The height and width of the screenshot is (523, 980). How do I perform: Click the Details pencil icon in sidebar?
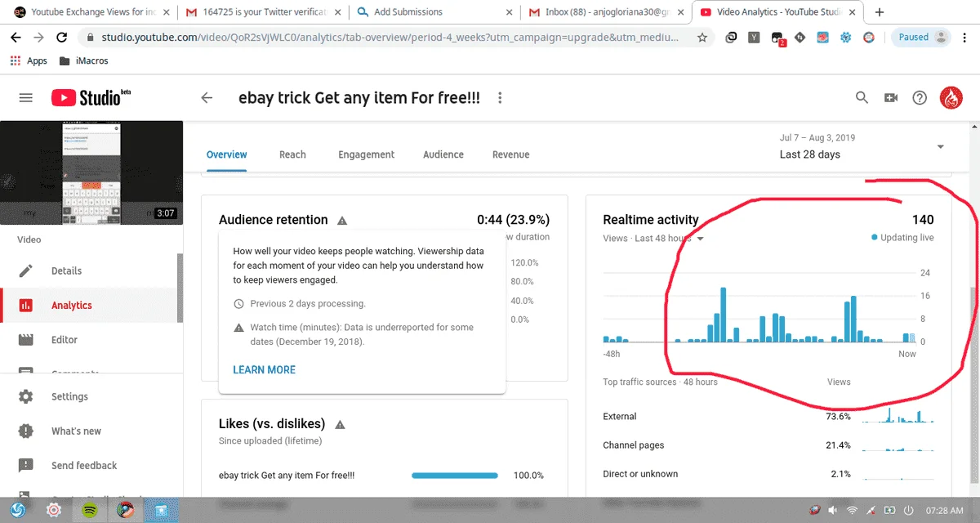click(26, 270)
